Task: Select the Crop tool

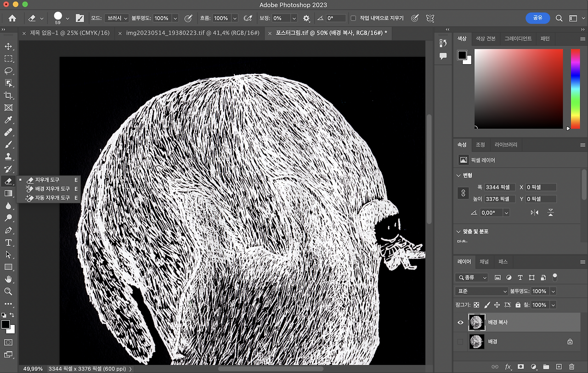Action: coord(8,95)
